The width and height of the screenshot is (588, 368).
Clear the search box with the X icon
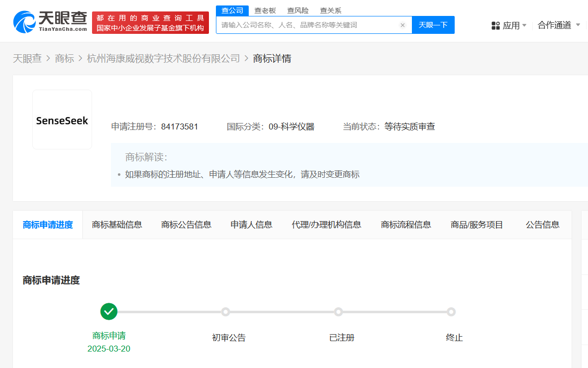[402, 25]
